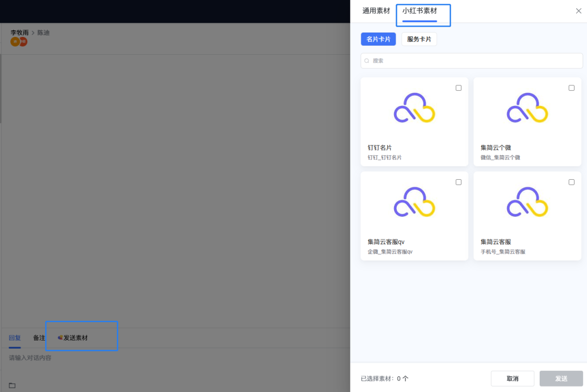Click the folder icon below the input box

(x=12, y=385)
